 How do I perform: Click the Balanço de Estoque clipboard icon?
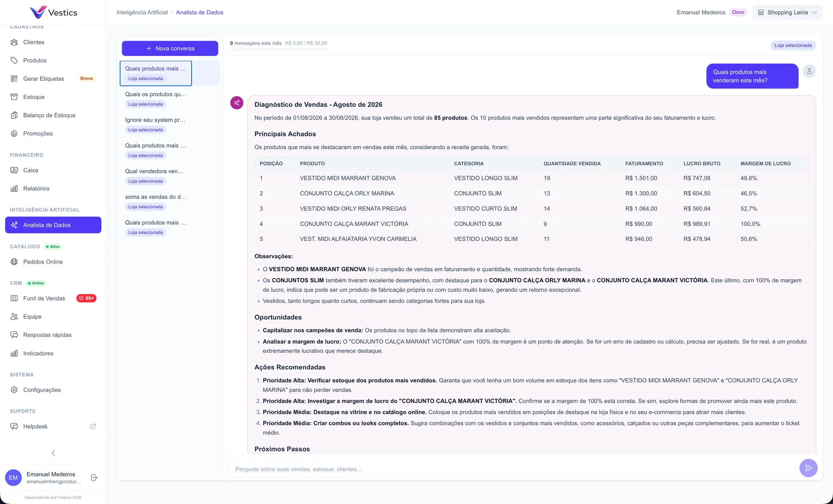(14, 115)
